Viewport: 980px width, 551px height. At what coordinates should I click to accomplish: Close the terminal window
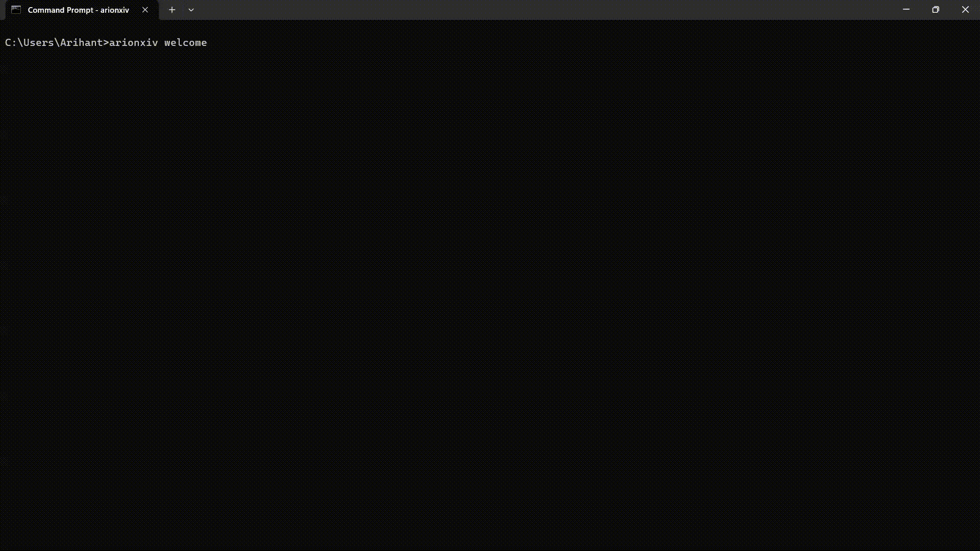[965, 10]
